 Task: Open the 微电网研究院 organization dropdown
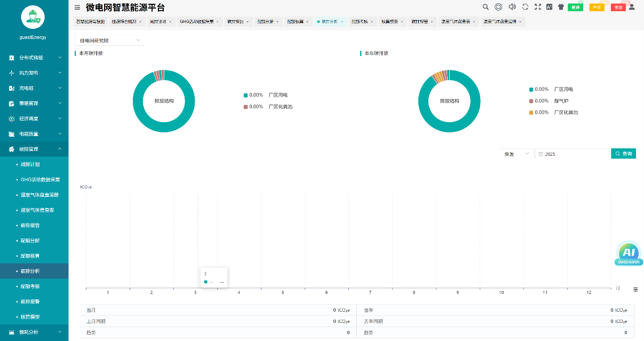click(109, 41)
